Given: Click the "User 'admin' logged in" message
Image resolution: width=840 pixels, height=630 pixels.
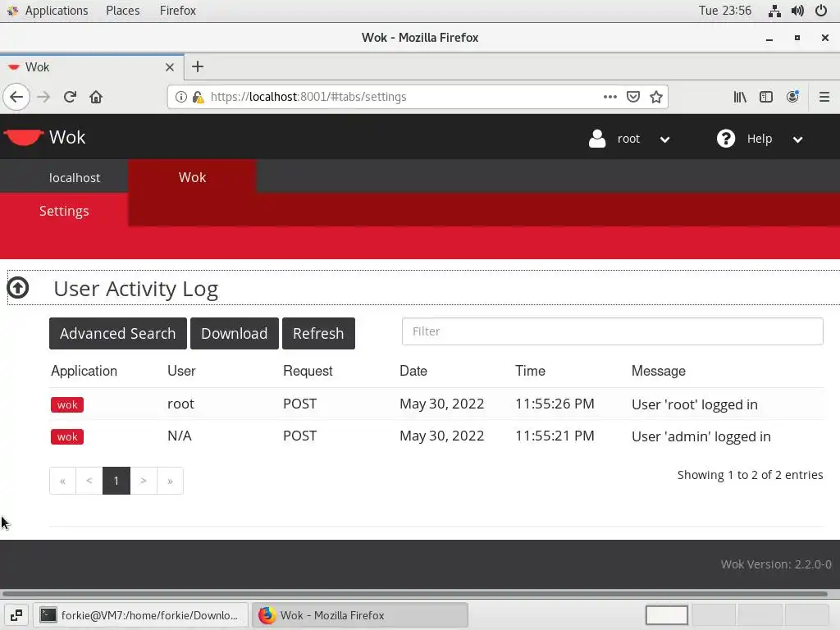Looking at the screenshot, I should [701, 436].
